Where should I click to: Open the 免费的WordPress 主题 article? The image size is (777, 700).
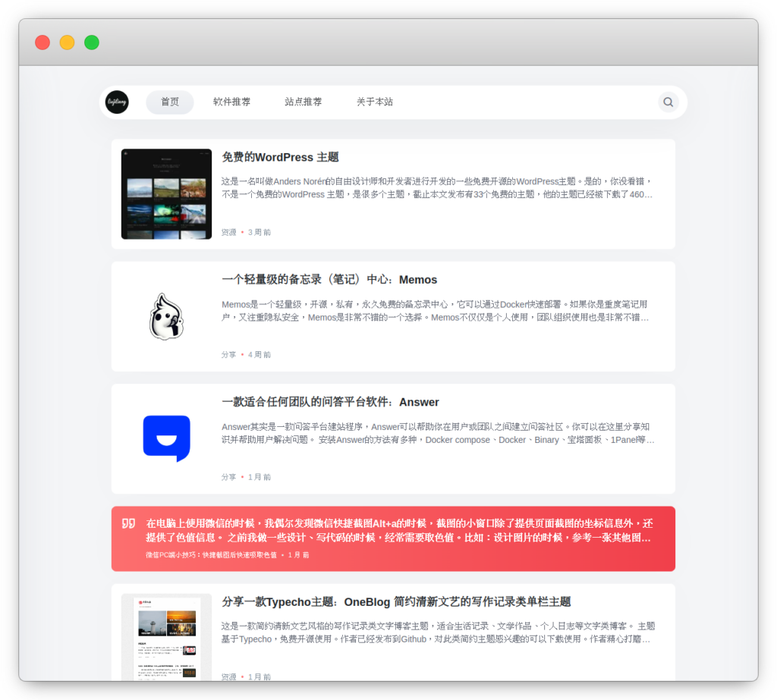click(281, 157)
